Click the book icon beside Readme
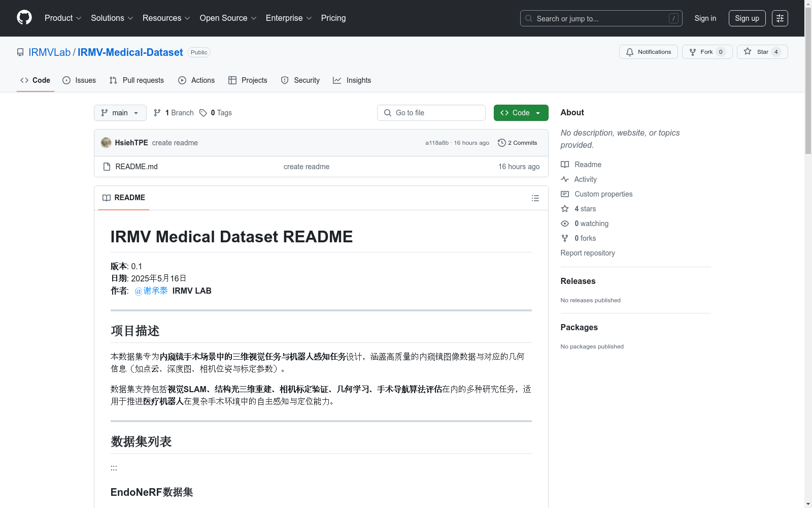Screen dimensions: 812x508 click(x=565, y=165)
